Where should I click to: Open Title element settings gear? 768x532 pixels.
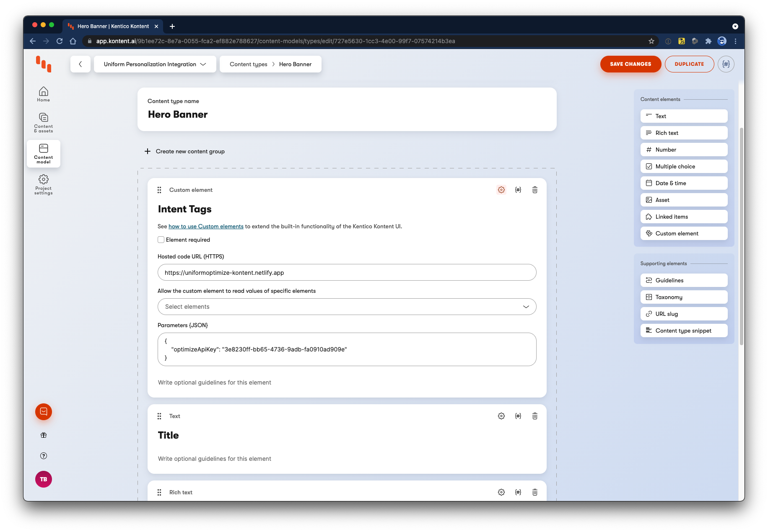point(501,416)
